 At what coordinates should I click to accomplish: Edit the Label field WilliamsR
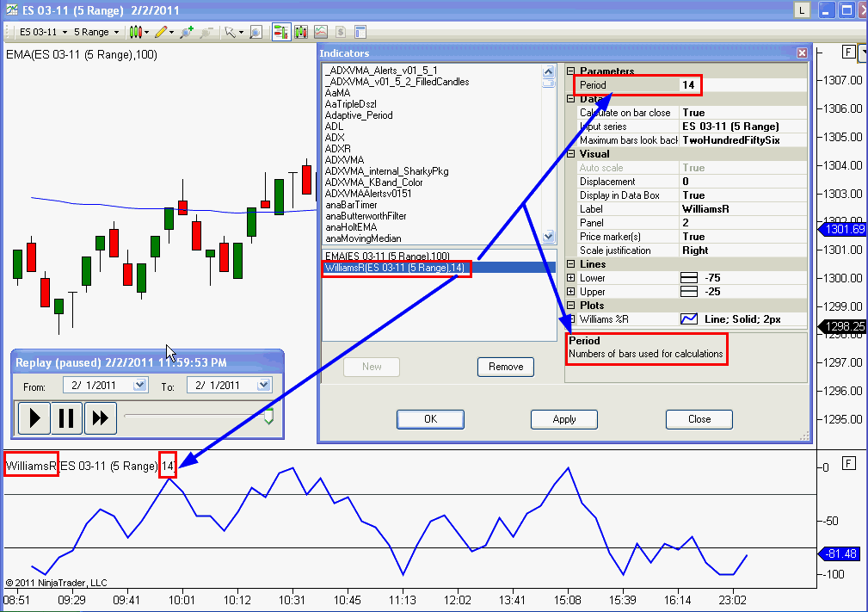743,209
